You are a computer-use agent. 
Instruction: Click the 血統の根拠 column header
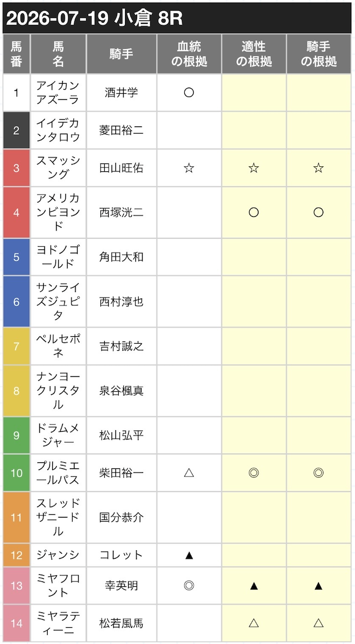pos(189,54)
